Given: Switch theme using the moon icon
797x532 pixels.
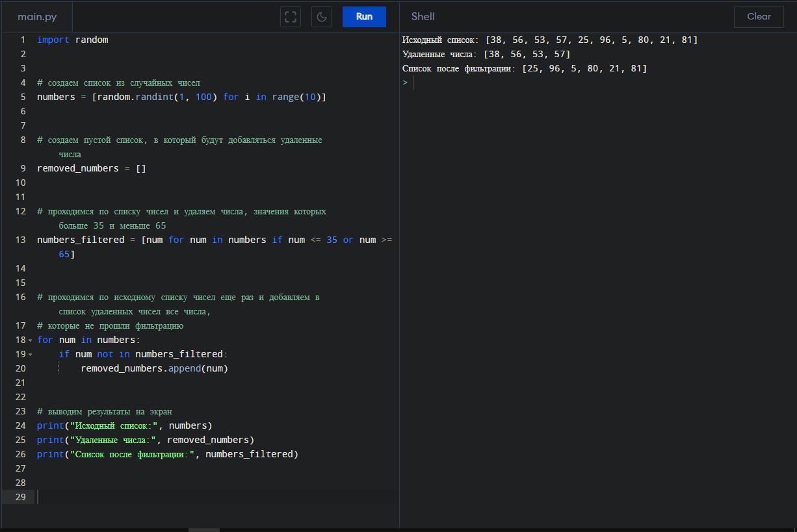Looking at the screenshot, I should [322, 17].
